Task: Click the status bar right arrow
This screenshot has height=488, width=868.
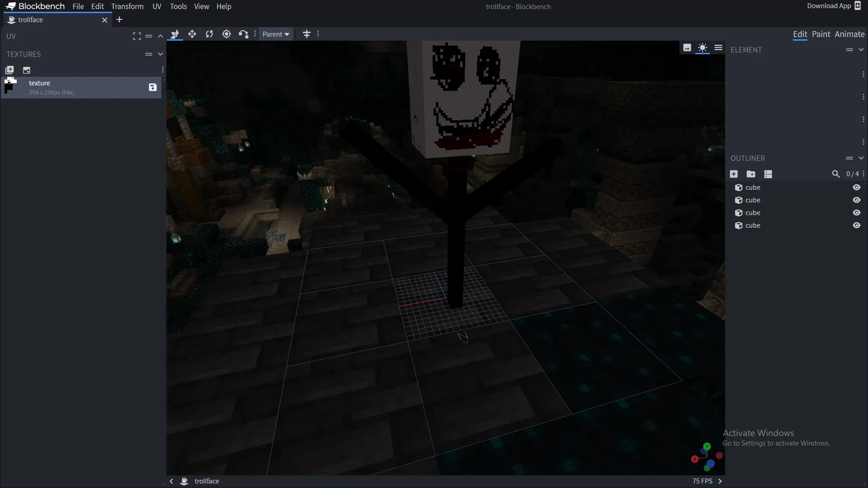Action: tap(720, 481)
